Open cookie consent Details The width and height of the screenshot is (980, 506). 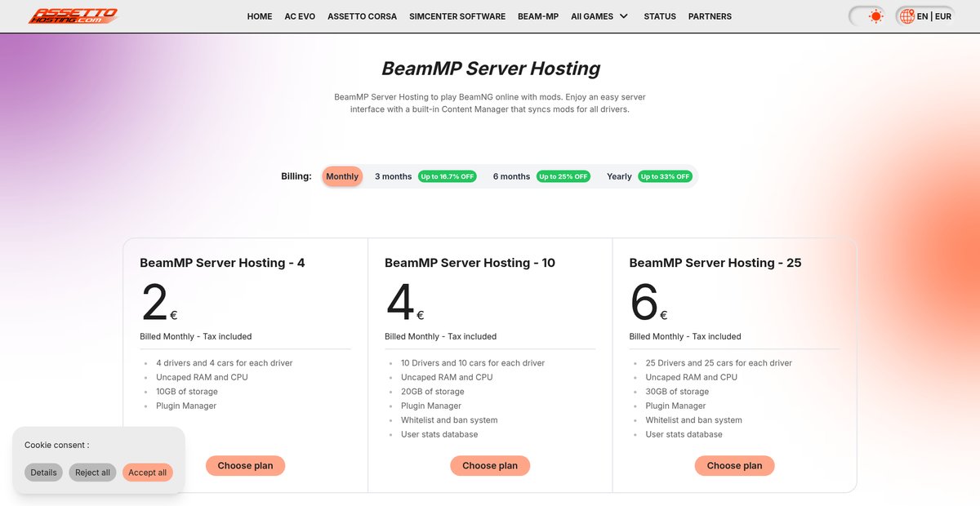point(43,473)
